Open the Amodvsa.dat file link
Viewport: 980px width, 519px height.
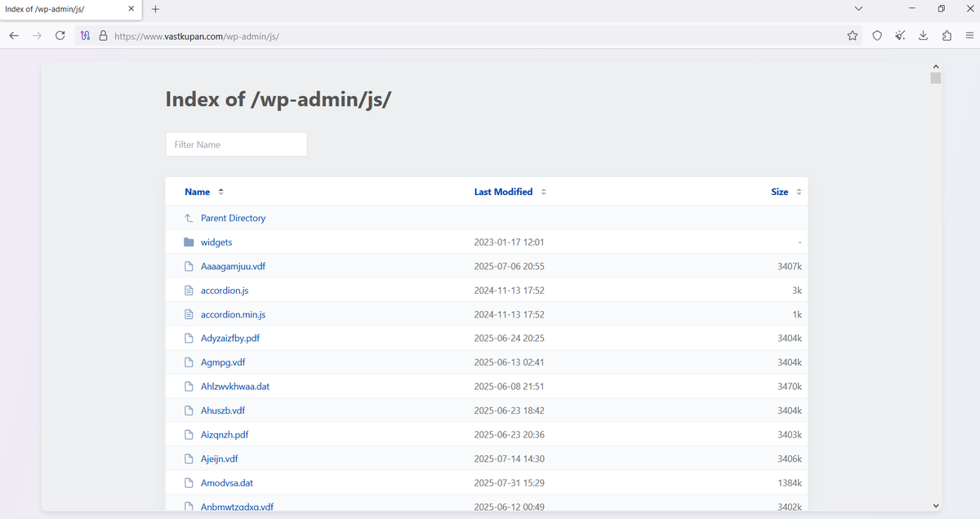point(227,483)
